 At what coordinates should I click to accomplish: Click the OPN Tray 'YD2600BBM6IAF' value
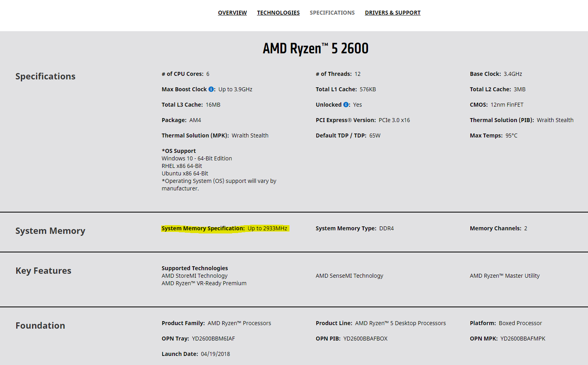213,339
